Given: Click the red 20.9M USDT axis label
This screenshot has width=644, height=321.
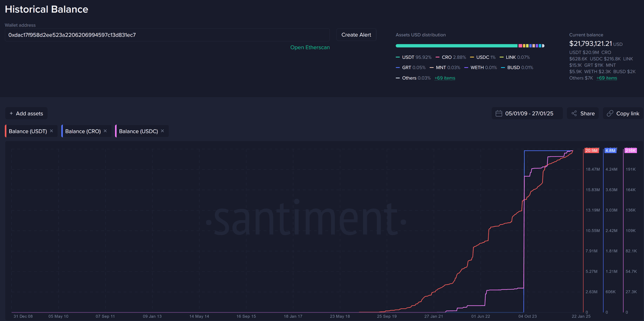Looking at the screenshot, I should [x=591, y=151].
